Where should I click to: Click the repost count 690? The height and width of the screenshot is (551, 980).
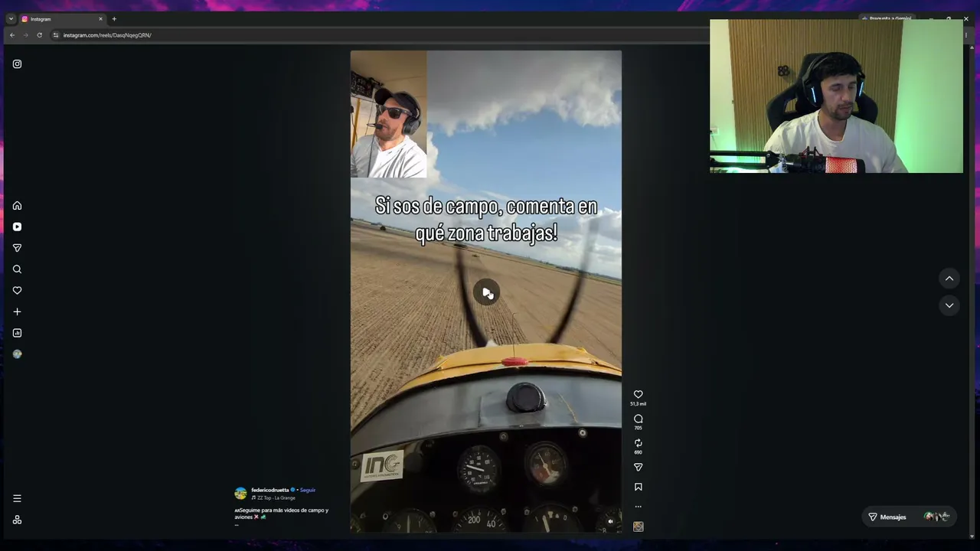click(x=638, y=452)
